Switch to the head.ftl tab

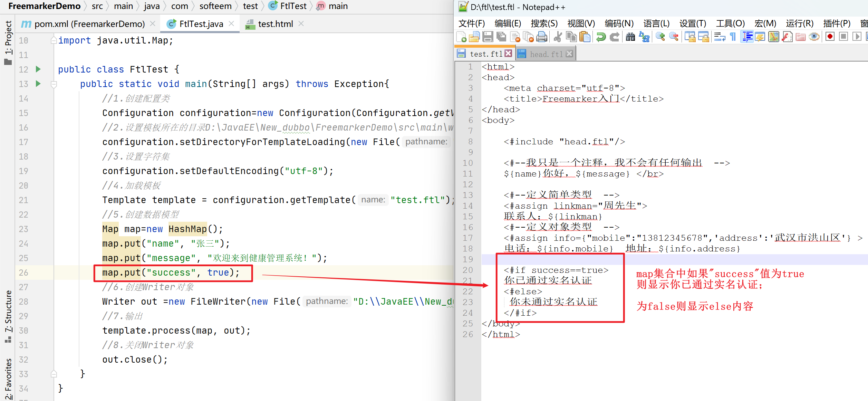click(x=546, y=54)
